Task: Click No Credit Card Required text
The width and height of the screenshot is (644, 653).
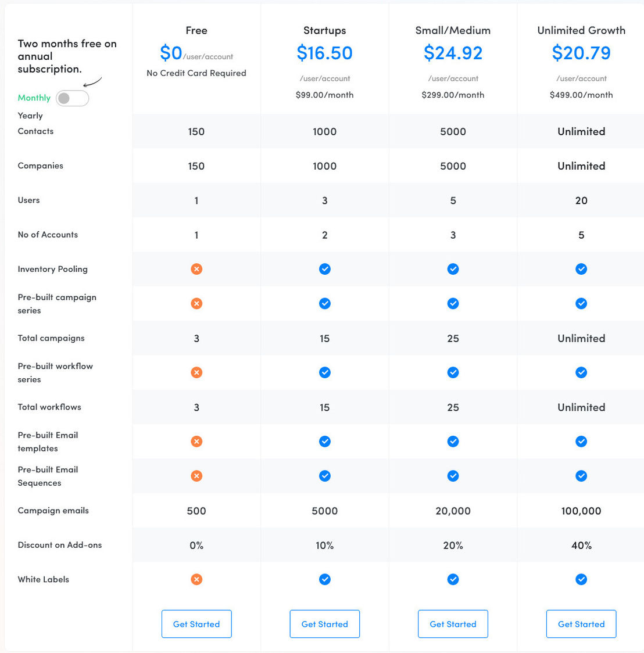Action: (x=196, y=73)
